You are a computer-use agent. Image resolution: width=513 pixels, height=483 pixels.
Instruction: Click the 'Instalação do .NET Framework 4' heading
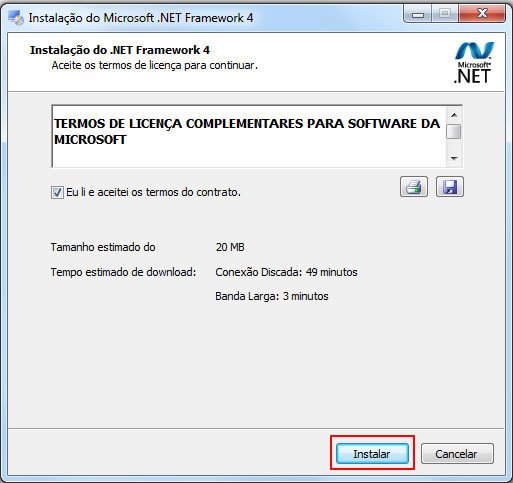point(120,50)
